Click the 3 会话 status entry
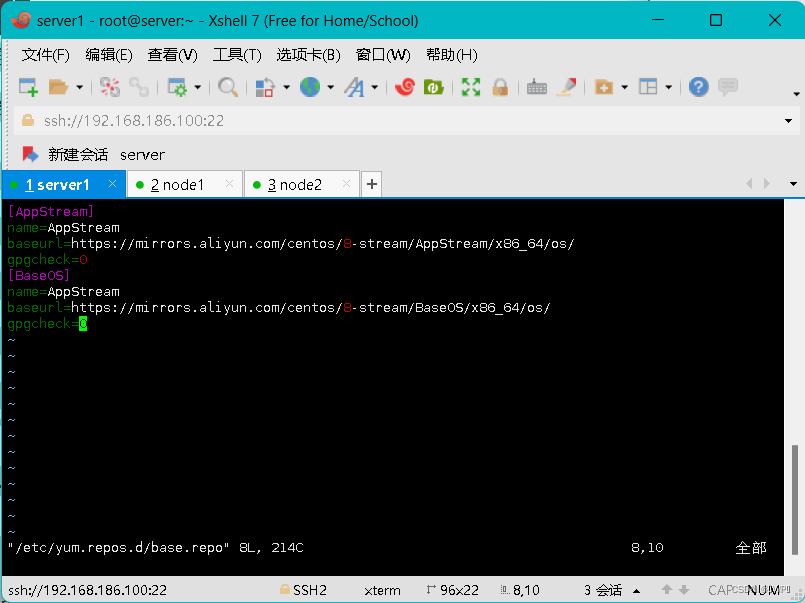 603,590
